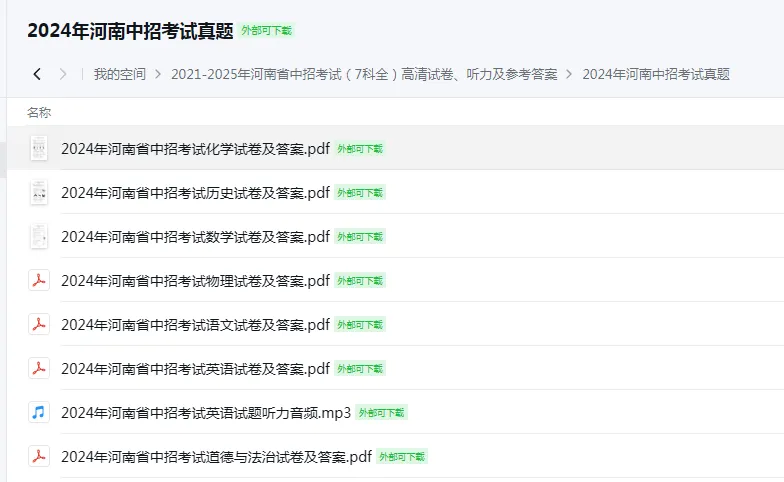Select file 2024年河南省中招考试历史试卷及答案.pdf

click(196, 192)
